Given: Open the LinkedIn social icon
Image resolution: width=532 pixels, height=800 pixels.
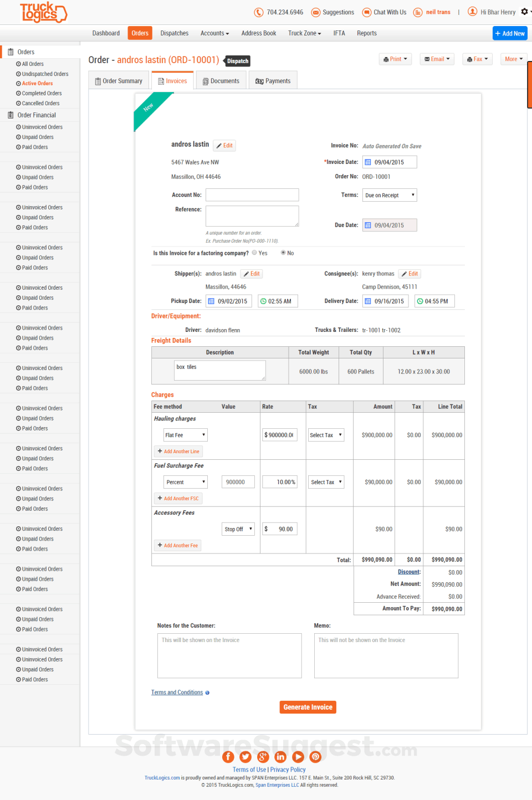Looking at the screenshot, I should pyautogui.click(x=280, y=757).
